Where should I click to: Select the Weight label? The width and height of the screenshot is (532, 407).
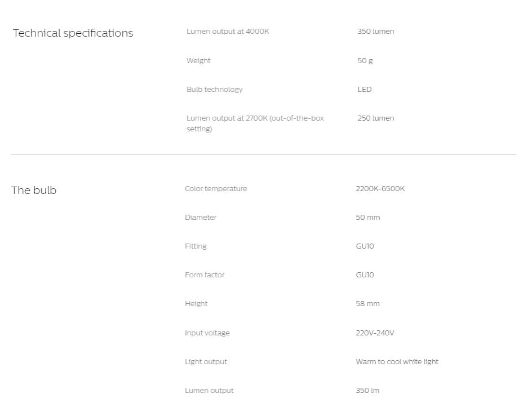click(198, 61)
